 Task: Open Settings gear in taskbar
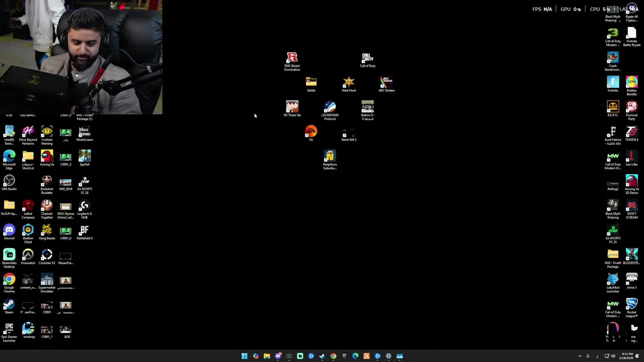pyautogui.click(x=388, y=356)
